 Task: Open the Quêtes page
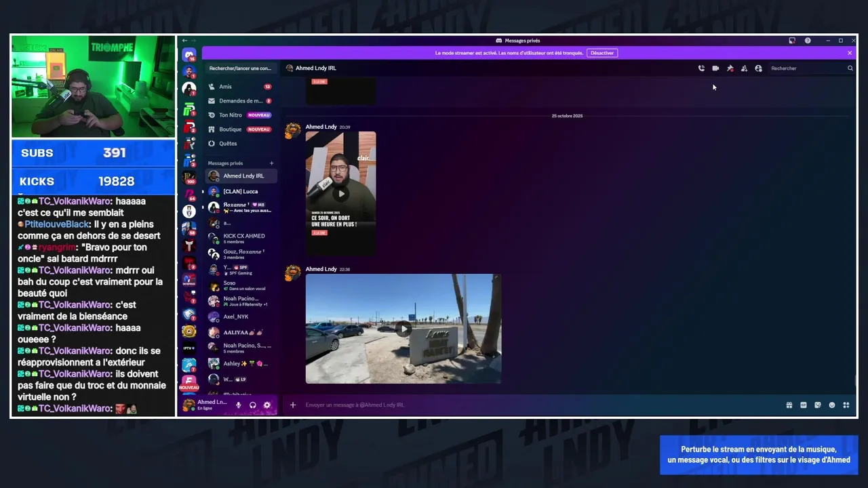pos(240,144)
